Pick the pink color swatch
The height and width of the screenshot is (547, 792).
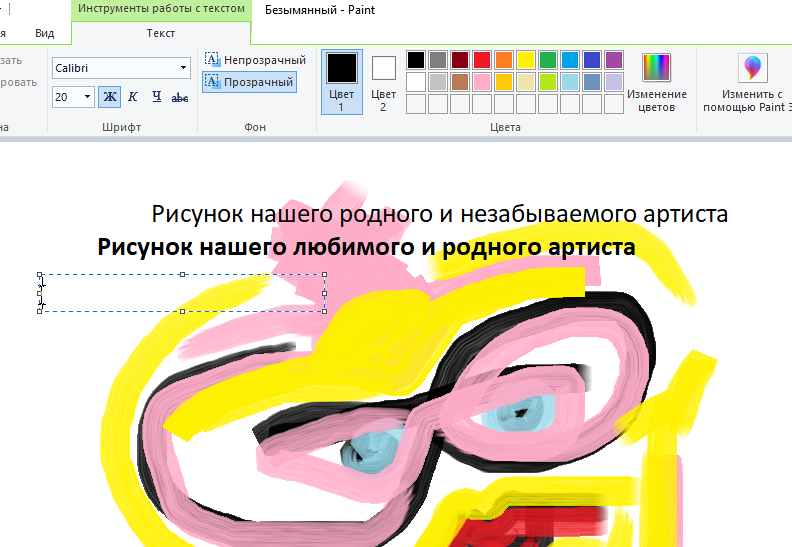[482, 82]
